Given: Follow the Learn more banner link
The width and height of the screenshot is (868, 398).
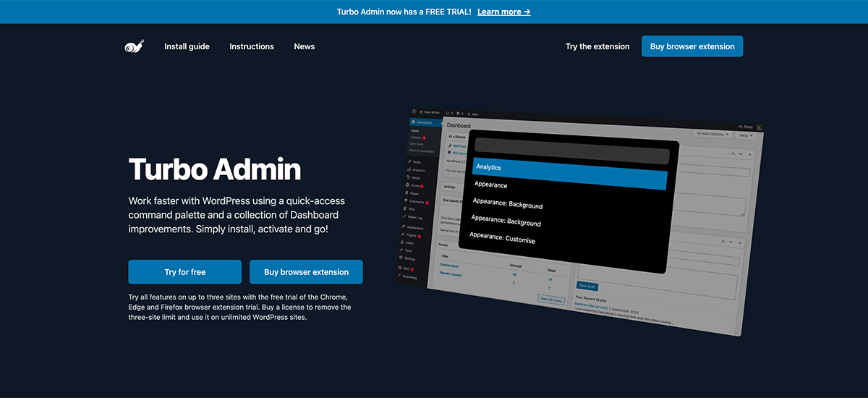Looking at the screenshot, I should [503, 12].
